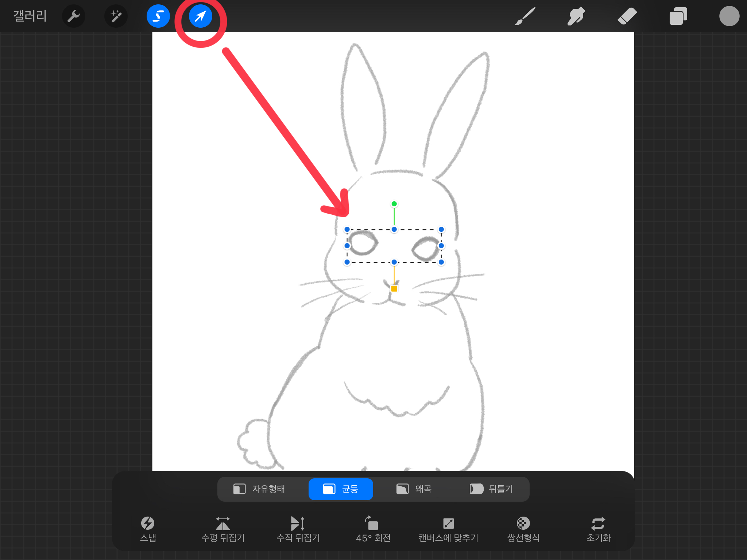This screenshot has width=747, height=560.
Task: Open the Layers panel
Action: [x=678, y=16]
